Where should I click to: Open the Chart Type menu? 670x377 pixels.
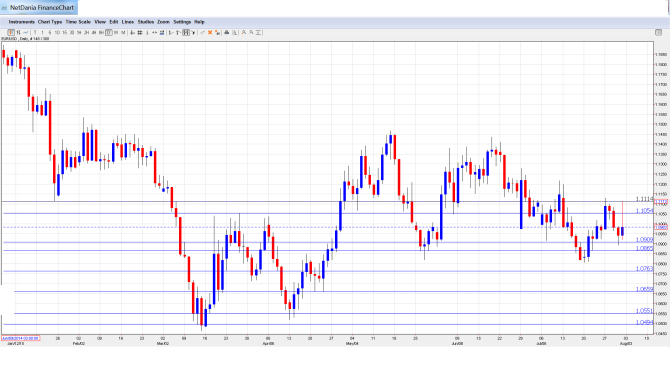50,22
